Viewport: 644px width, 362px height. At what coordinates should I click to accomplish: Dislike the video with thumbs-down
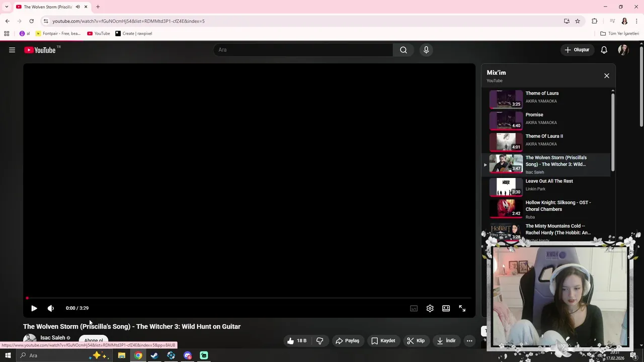(x=319, y=341)
